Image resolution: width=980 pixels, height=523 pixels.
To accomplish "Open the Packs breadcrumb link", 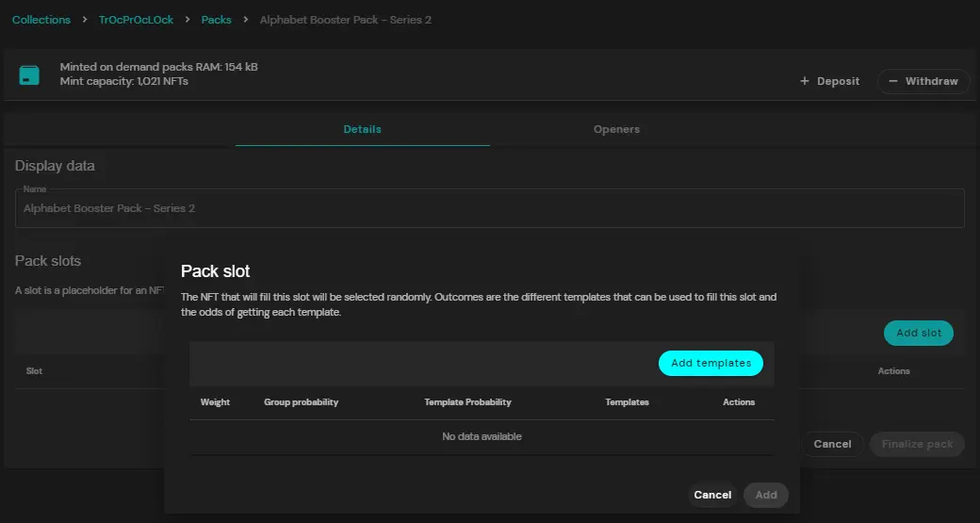I will pyautogui.click(x=216, y=20).
